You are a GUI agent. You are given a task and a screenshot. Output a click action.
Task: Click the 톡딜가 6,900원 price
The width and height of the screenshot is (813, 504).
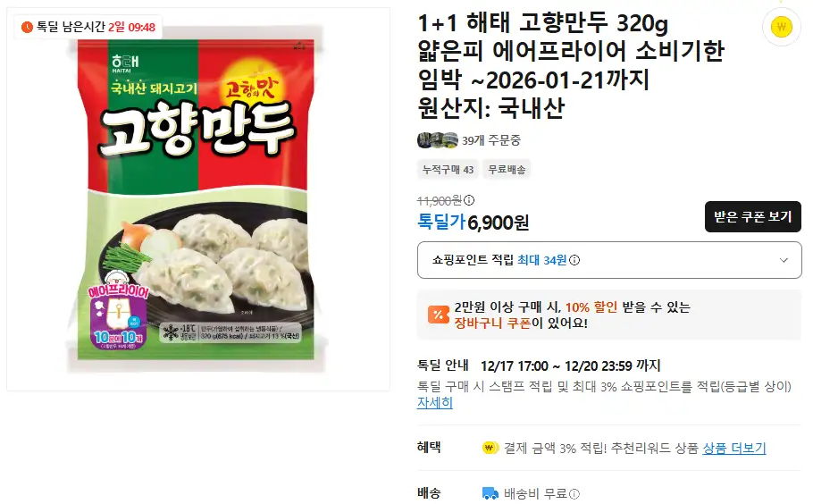pos(473,223)
